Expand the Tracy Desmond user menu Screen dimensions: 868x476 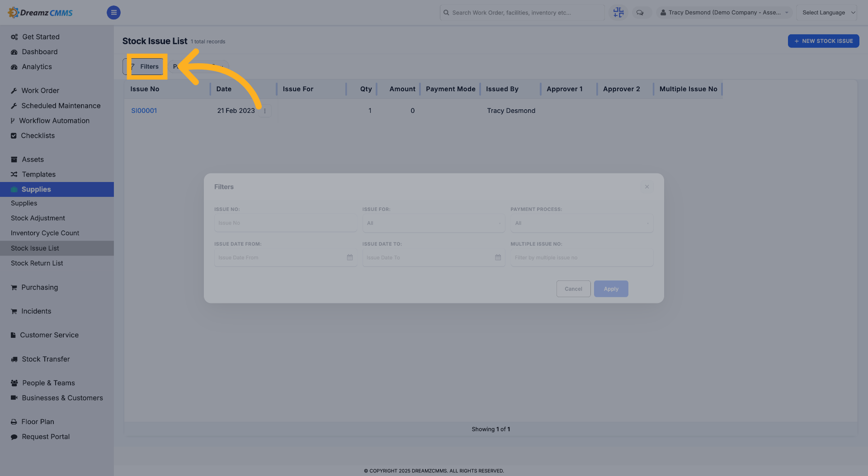click(x=723, y=13)
